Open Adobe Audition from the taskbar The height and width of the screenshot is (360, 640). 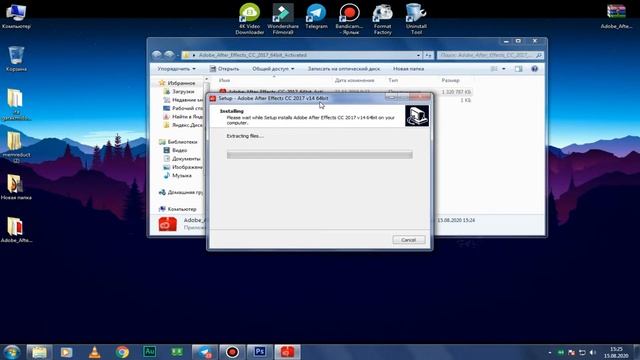[149, 351]
